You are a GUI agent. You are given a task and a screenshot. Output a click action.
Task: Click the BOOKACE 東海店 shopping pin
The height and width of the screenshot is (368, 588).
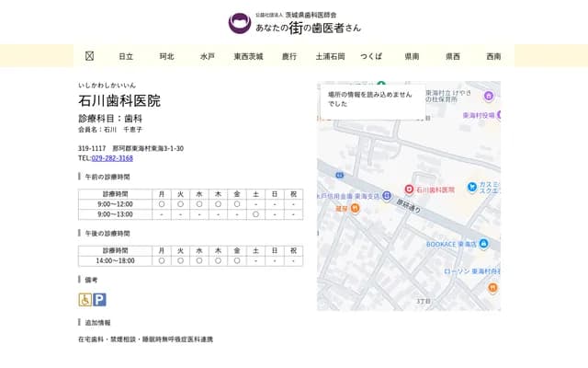tap(484, 244)
